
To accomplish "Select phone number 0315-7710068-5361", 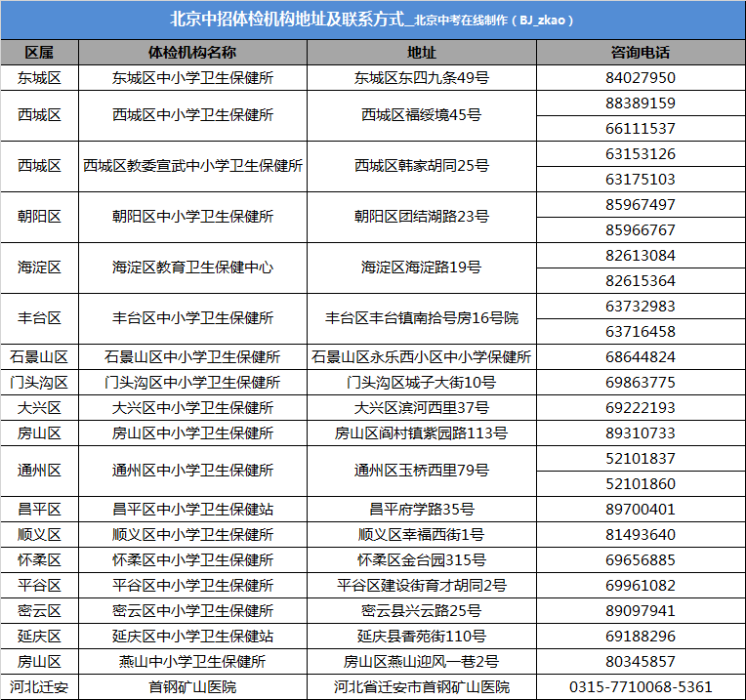I will [641, 687].
